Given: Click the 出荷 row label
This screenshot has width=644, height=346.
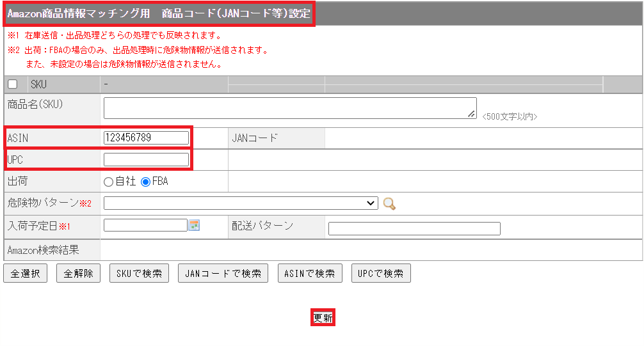Looking at the screenshot, I should [x=18, y=181].
